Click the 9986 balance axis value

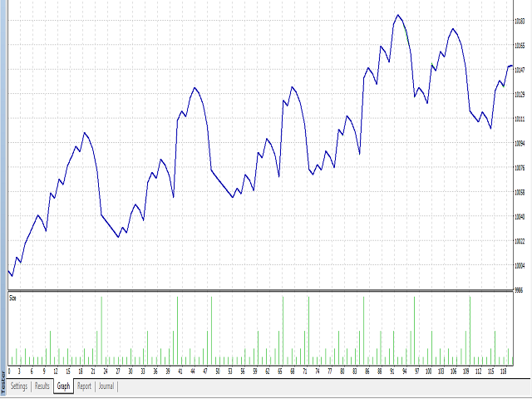coord(519,290)
